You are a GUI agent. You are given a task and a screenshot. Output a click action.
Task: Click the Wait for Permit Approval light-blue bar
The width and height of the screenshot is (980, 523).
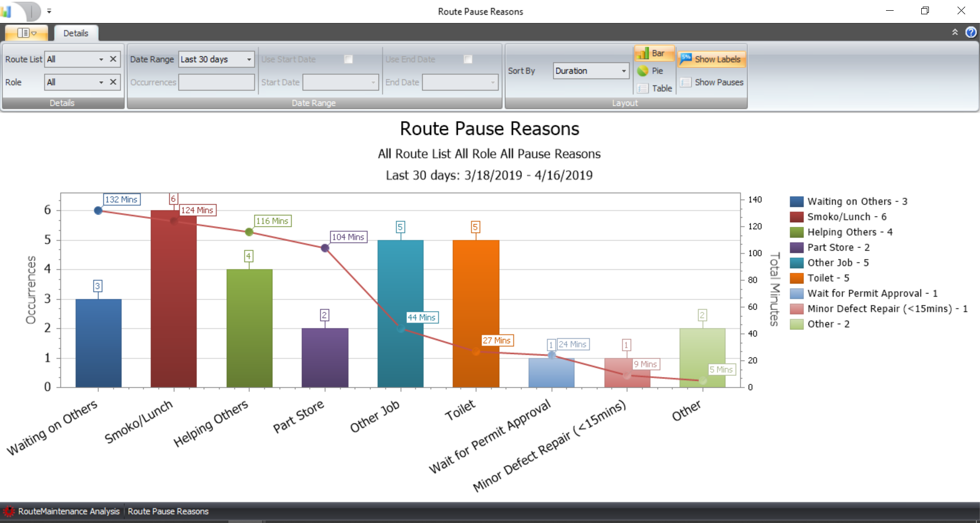(551, 372)
